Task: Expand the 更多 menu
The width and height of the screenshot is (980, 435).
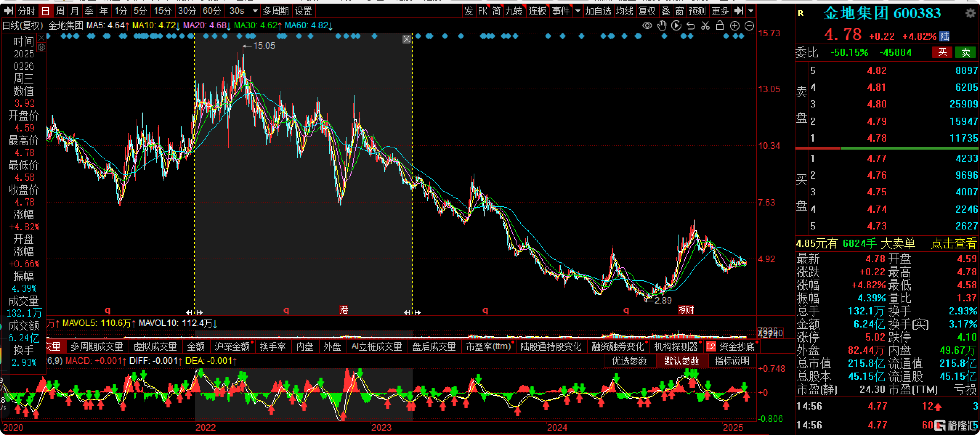Action: point(720,11)
